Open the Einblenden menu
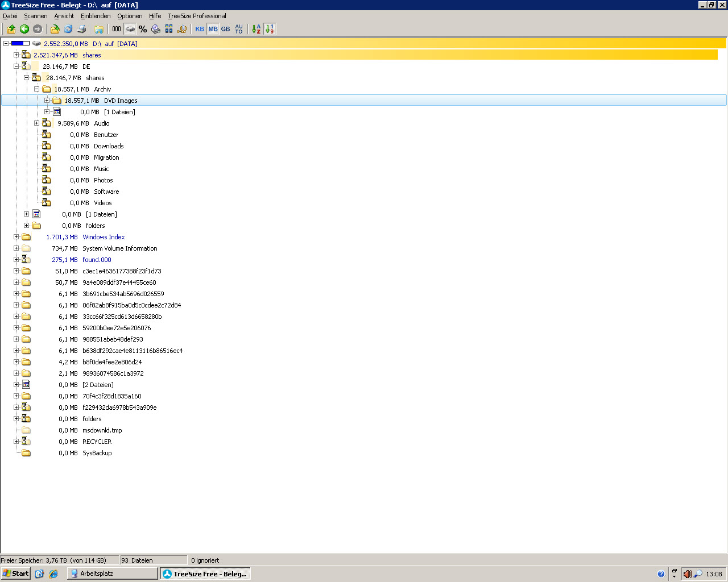728x582 pixels. pyautogui.click(x=96, y=16)
